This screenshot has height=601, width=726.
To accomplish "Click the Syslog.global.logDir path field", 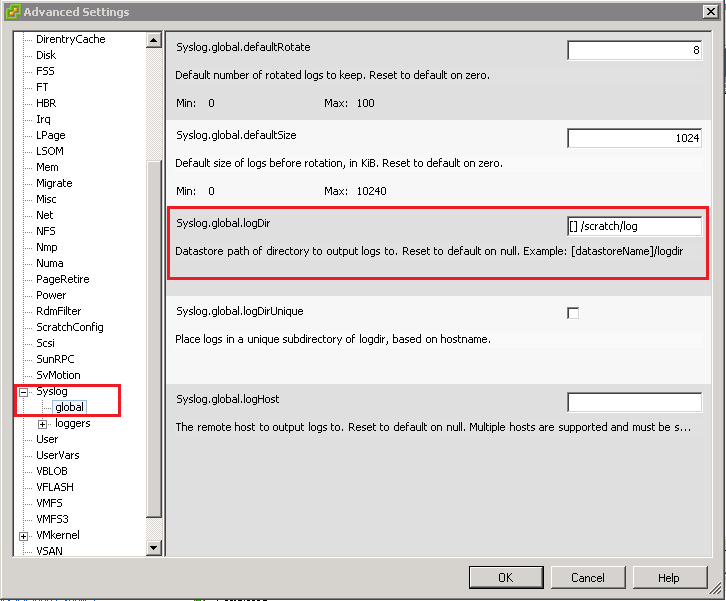I will pos(634,226).
